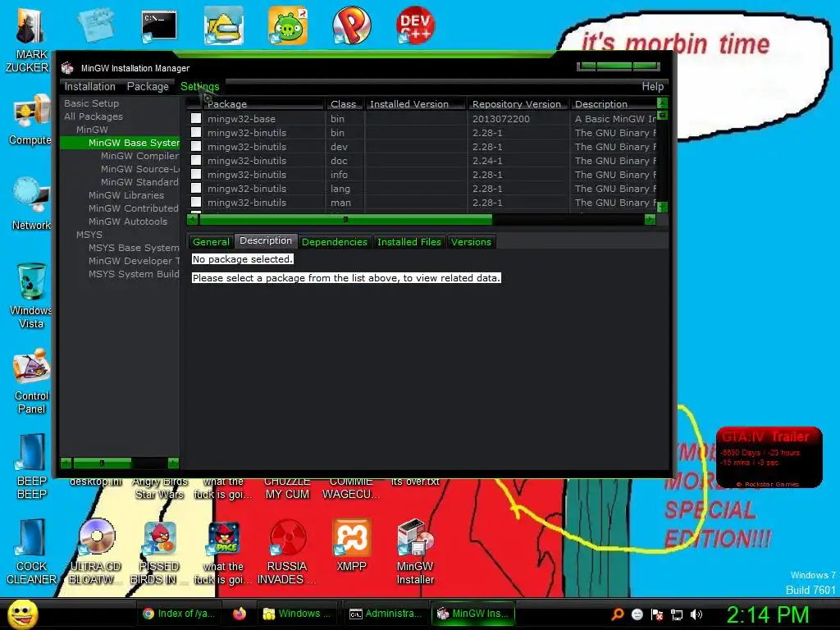Mark the mingw32-binutils lang checkbox
Image resolution: width=840 pixels, height=630 pixels.
(196, 188)
